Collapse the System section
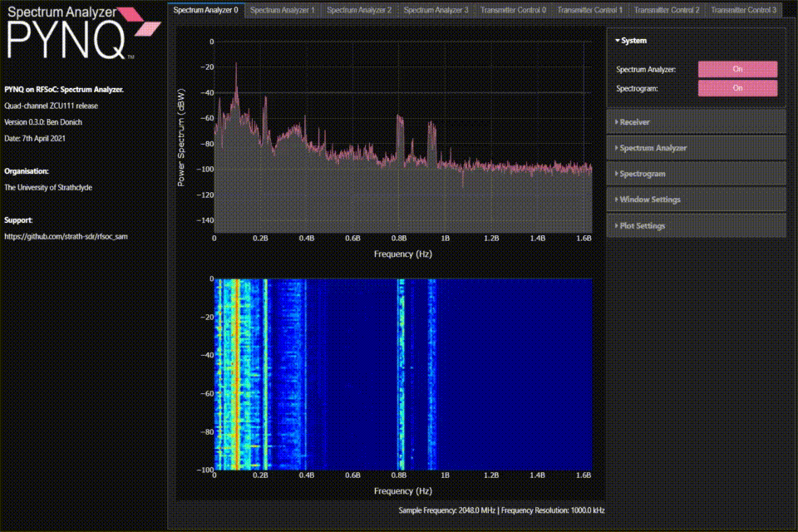Viewport: 798px width, 532px height. coord(631,41)
